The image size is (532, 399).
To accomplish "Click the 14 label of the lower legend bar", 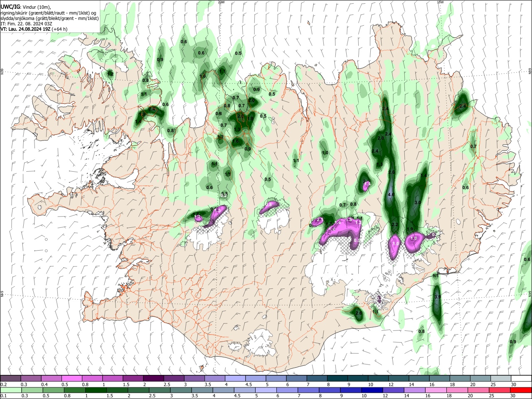I will click(x=406, y=396).
